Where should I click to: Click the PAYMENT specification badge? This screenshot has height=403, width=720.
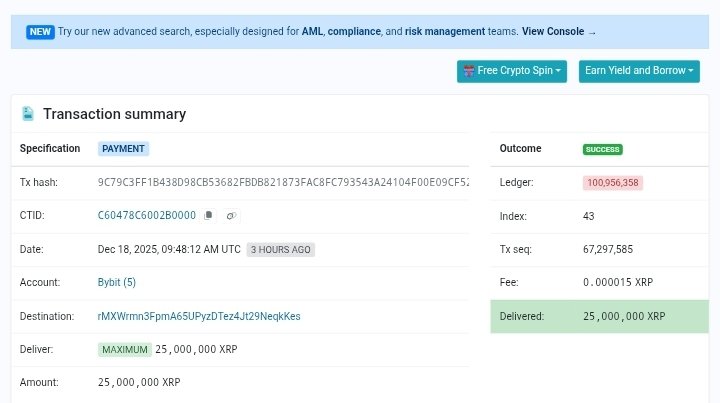(x=123, y=149)
